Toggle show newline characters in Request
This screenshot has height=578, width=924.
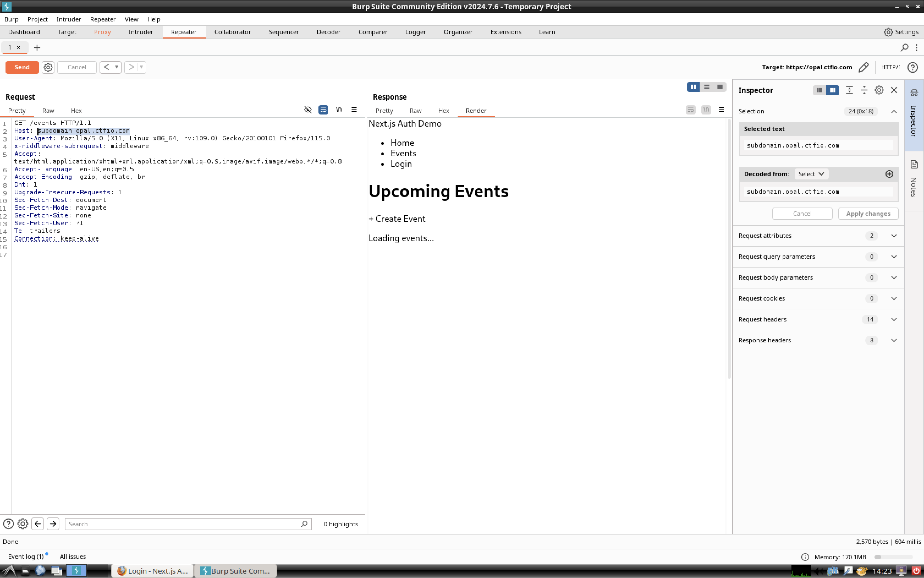339,110
